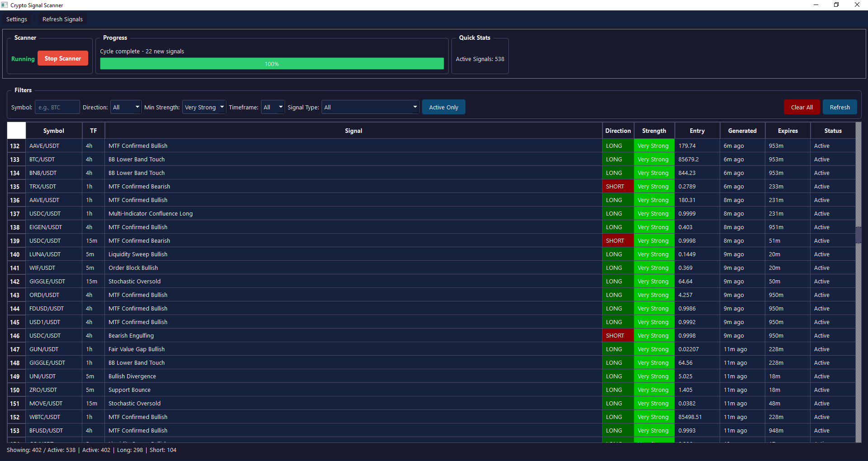
Task: Click inside the Symbol search field
Action: [57, 107]
